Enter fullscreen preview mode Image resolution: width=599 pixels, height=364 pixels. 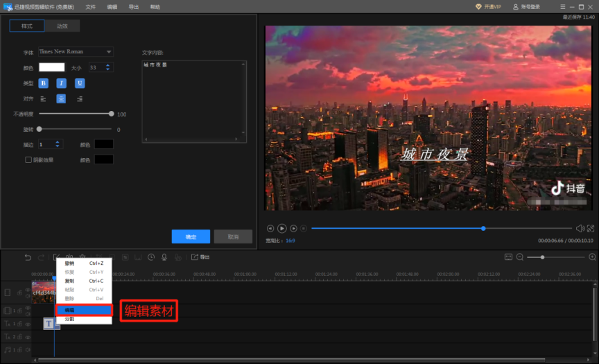pos(591,228)
